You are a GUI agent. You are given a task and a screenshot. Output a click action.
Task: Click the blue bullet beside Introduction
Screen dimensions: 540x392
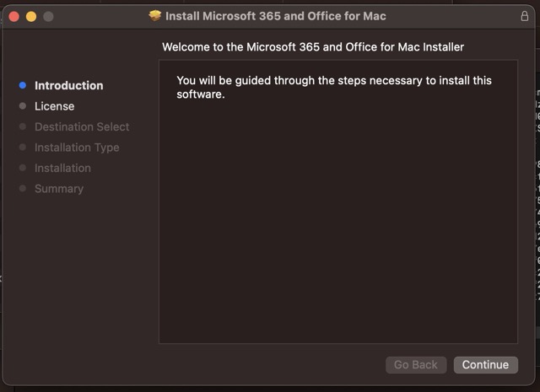click(23, 86)
